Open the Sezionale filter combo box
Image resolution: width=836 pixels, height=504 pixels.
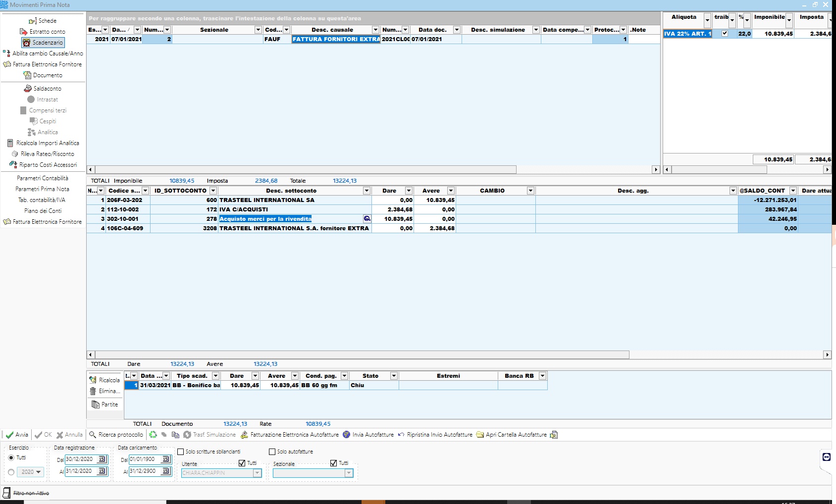pos(313,473)
